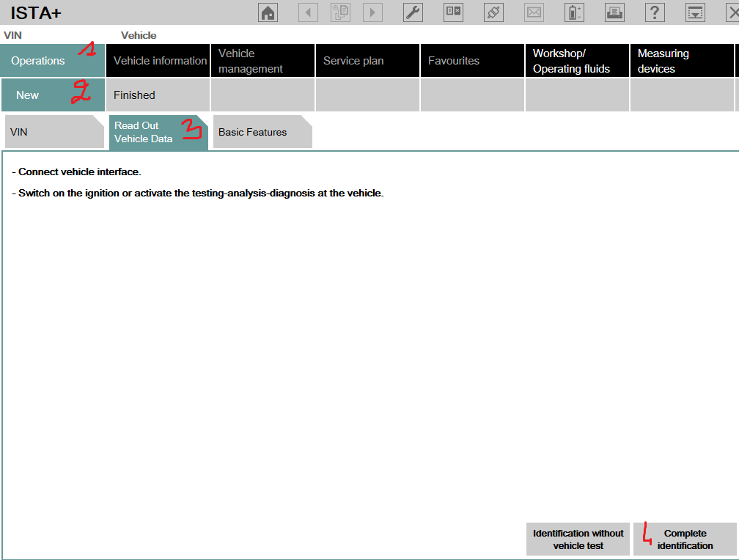The height and width of the screenshot is (560, 739).
Task: Click the envelope message icon
Action: point(534,12)
